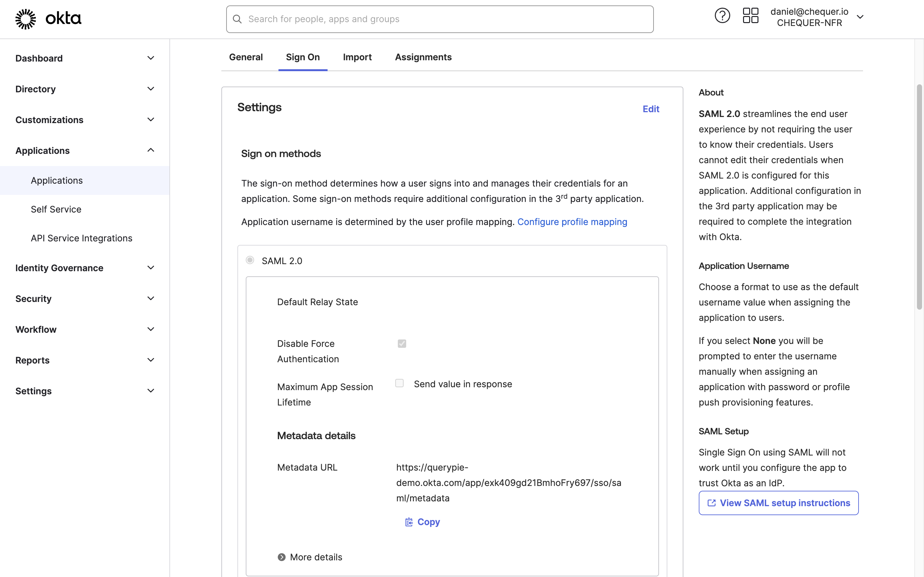Switch to the Assignments tab

coord(423,57)
